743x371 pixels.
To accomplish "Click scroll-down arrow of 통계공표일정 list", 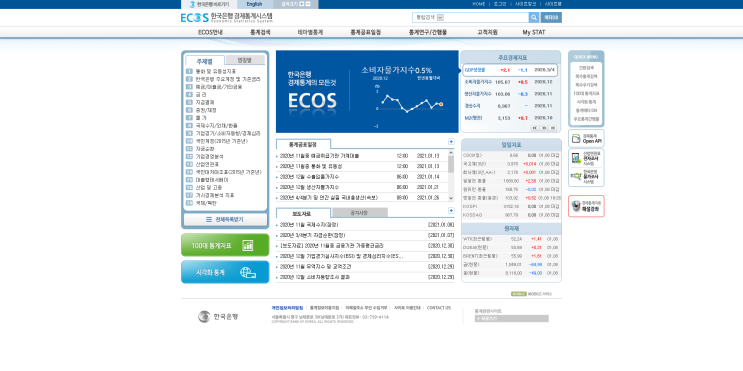I will [451, 199].
